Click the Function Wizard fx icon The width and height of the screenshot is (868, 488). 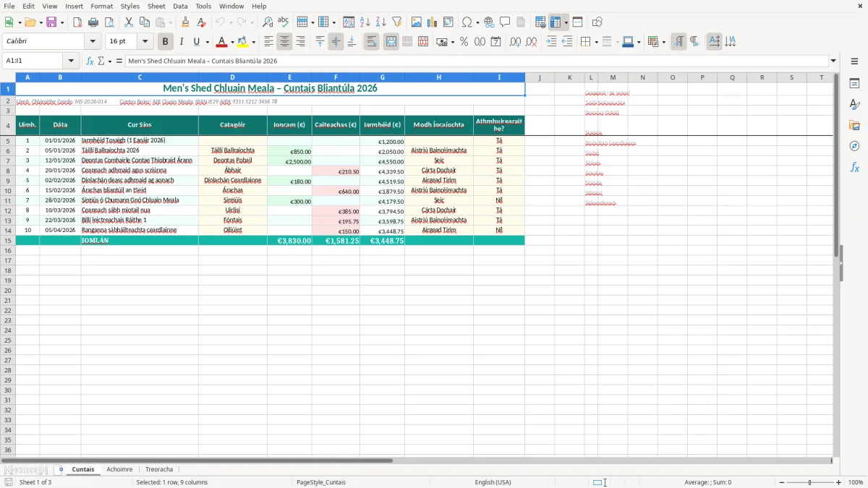click(x=90, y=61)
